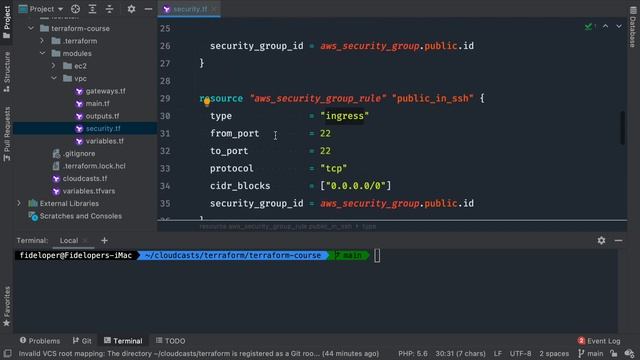The height and width of the screenshot is (360, 640).
Task: Open main.tf in project tree
Action: [97, 104]
